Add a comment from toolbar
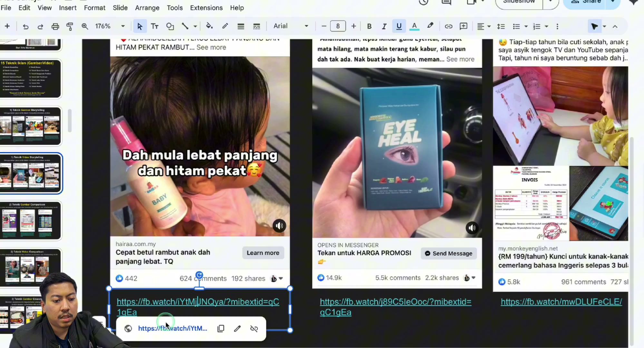644x348 pixels. pyautogui.click(x=463, y=26)
